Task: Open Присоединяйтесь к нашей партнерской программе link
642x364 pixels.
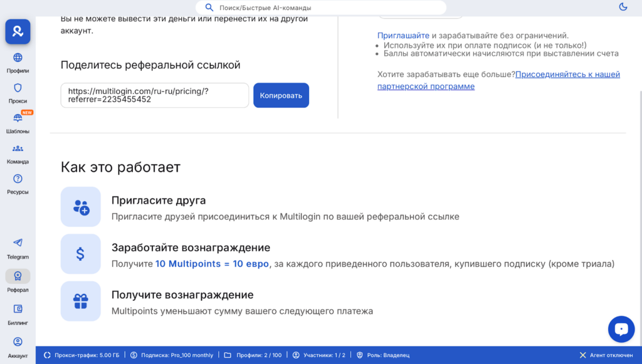Action: 498,80
